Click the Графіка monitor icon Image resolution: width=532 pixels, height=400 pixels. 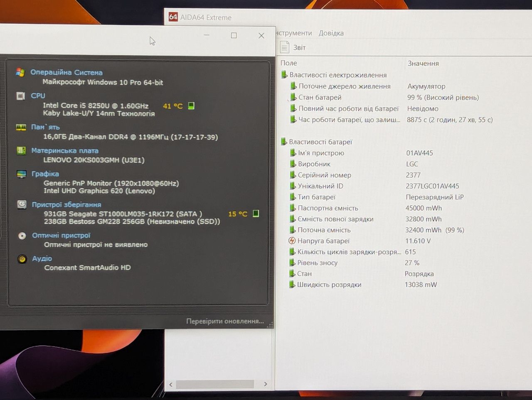point(22,174)
